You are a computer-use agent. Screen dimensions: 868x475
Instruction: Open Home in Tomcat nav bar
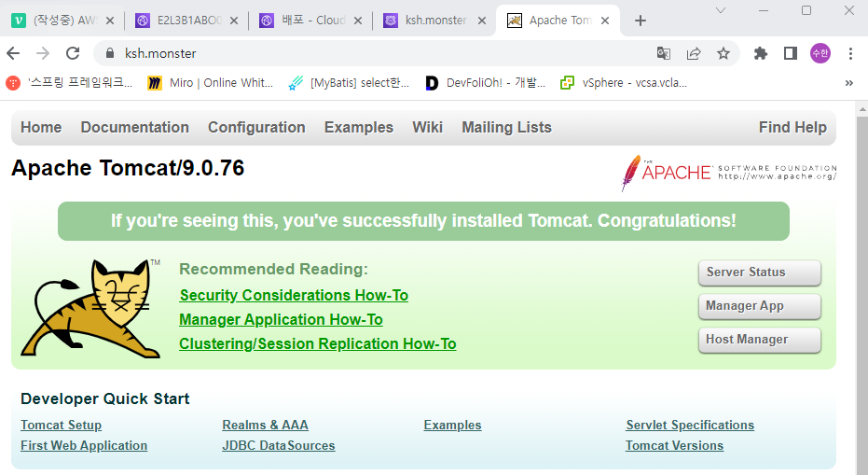41,128
